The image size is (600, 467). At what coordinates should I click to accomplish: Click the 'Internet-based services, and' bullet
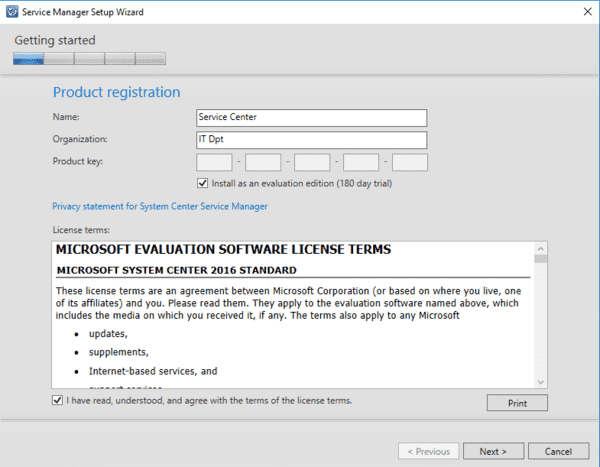tap(153, 371)
